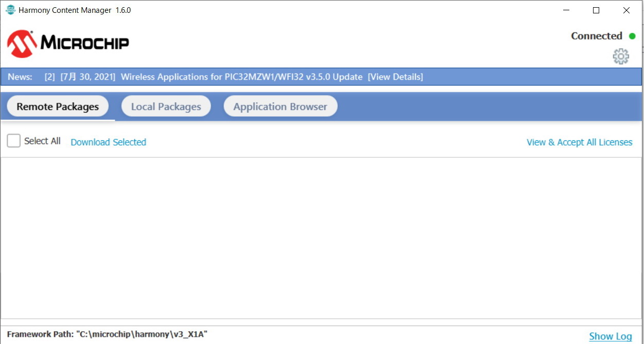Click the Harmony Content Manager title bar icon
Image resolution: width=644 pixels, height=344 pixels.
point(10,10)
